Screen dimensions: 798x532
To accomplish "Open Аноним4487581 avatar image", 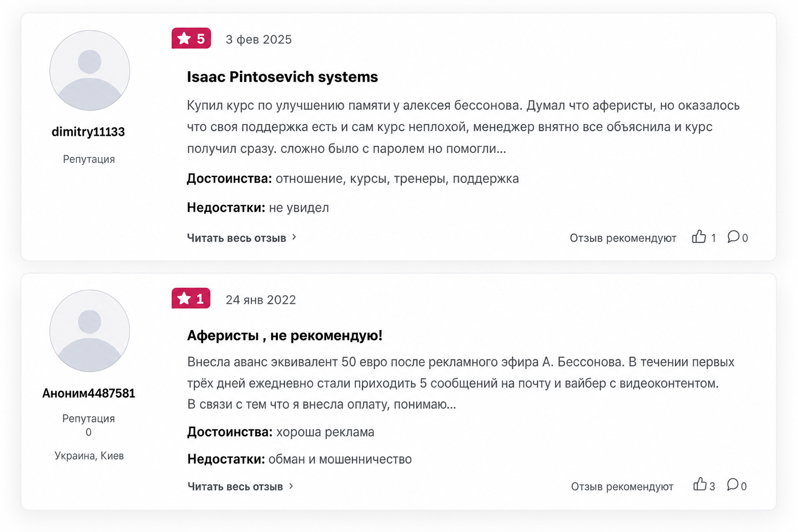I will click(89, 331).
